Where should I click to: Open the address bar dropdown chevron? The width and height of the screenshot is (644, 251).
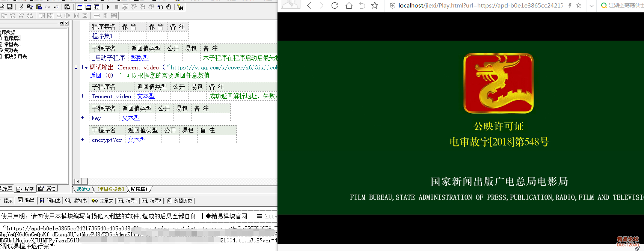click(x=591, y=5)
